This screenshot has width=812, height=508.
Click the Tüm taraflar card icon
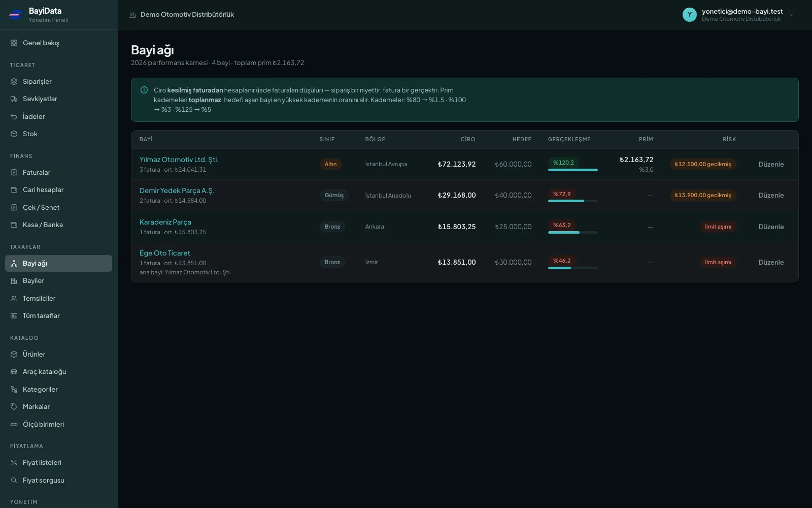pyautogui.click(x=14, y=316)
